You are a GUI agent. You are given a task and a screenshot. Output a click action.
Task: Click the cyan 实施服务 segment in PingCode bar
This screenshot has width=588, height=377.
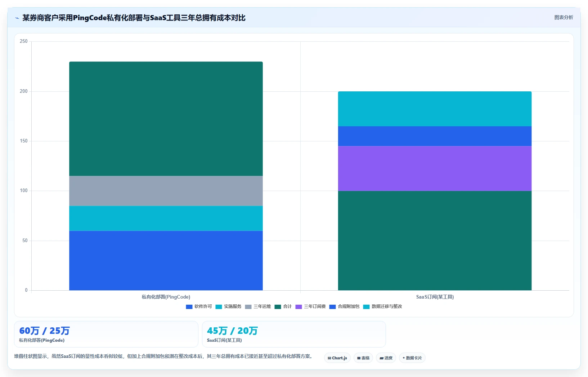click(166, 218)
